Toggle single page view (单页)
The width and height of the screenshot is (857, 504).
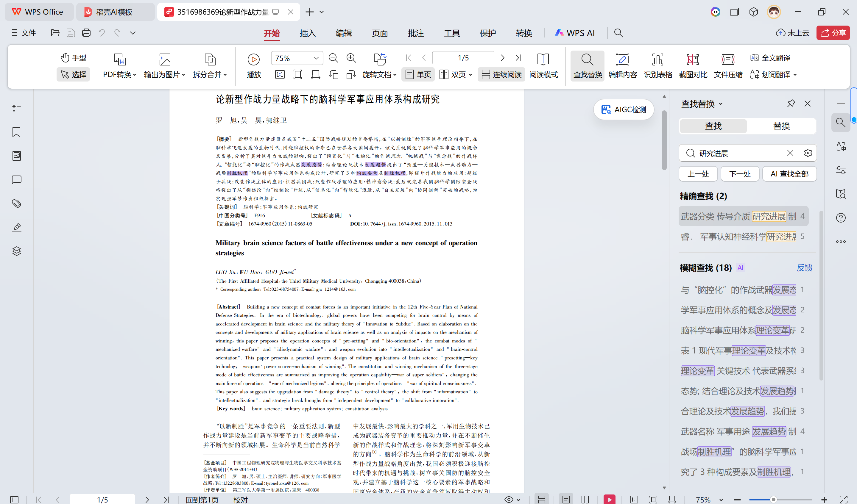(418, 74)
